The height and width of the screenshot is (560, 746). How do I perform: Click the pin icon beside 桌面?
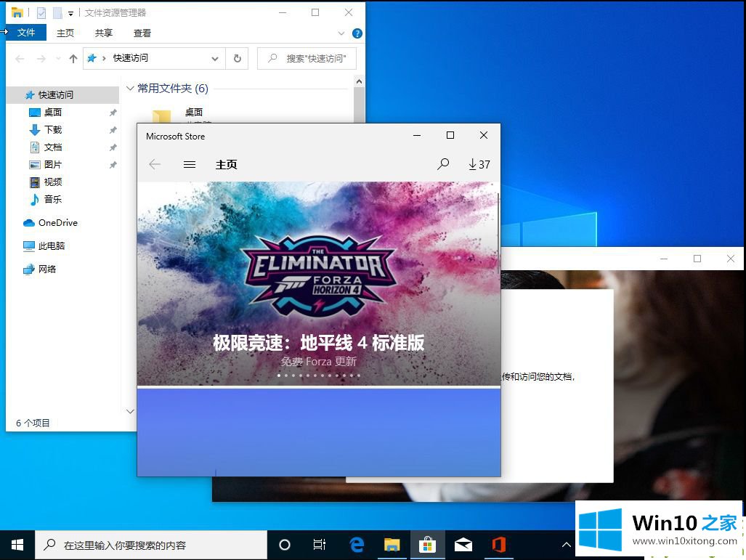pos(113,113)
